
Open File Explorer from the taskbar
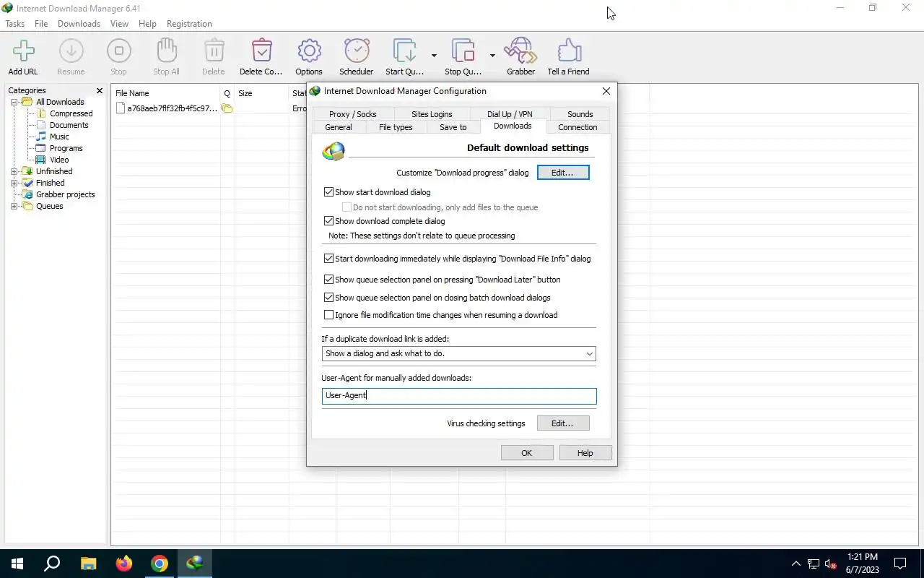click(x=88, y=564)
